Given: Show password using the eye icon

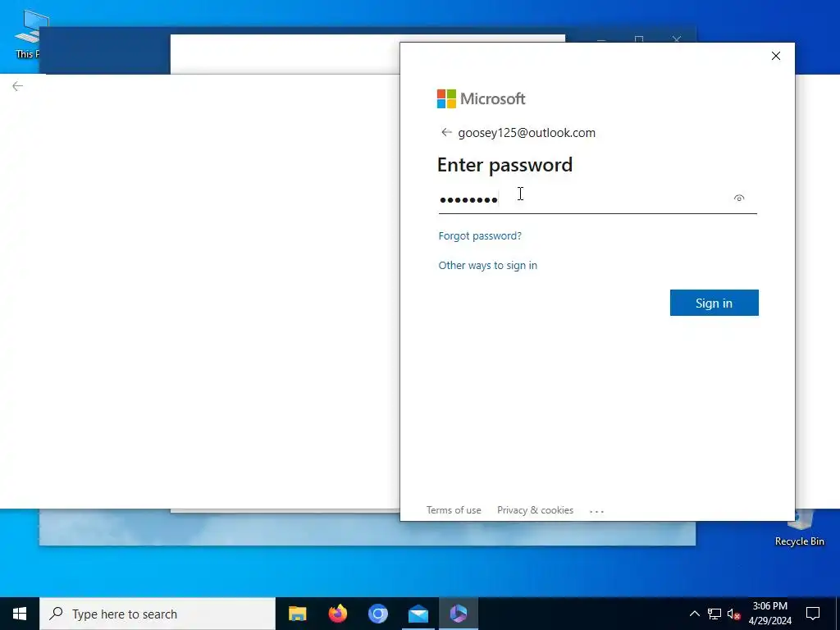Looking at the screenshot, I should click(739, 199).
